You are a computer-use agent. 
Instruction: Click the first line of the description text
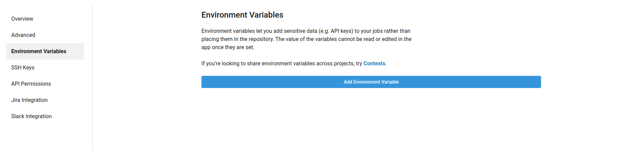coord(306,31)
